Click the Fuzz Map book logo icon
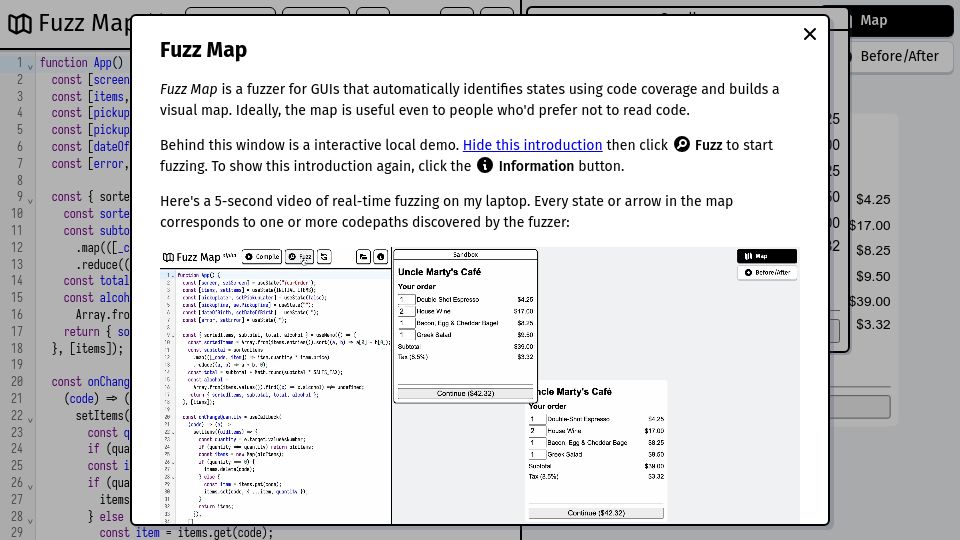This screenshot has width=960, height=540. coord(20,24)
